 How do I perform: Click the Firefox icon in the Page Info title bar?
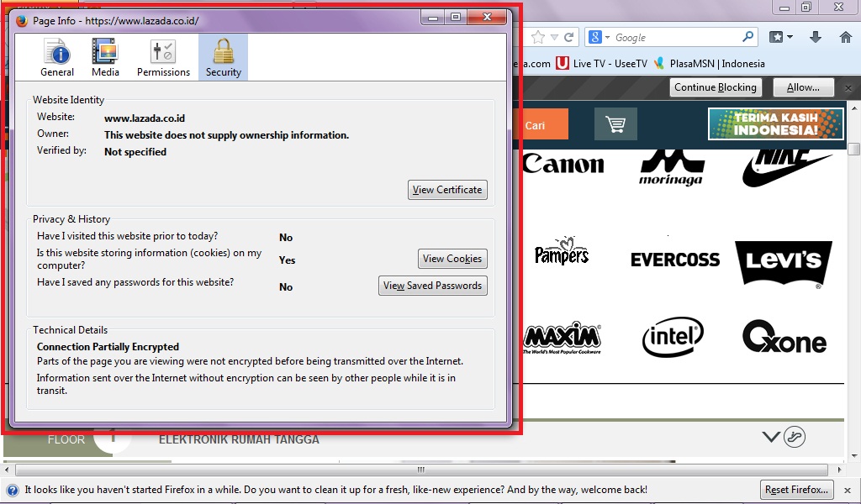coord(21,21)
